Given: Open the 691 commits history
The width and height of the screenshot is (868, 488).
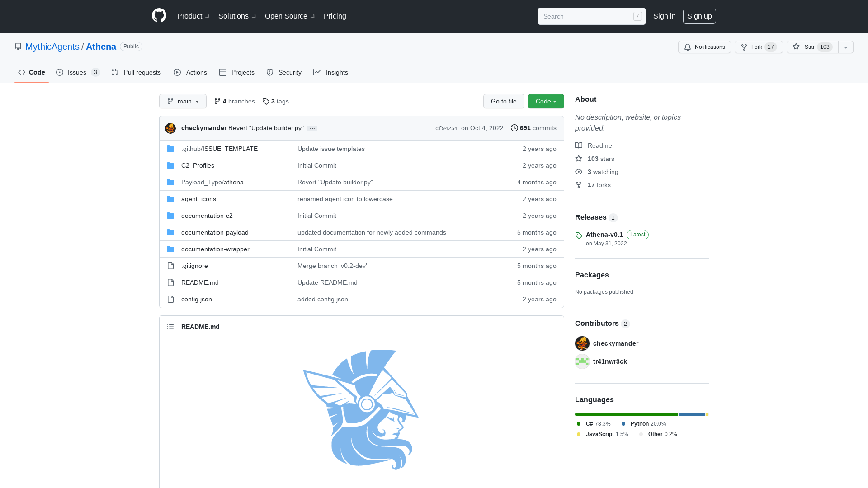Looking at the screenshot, I should 533,128.
